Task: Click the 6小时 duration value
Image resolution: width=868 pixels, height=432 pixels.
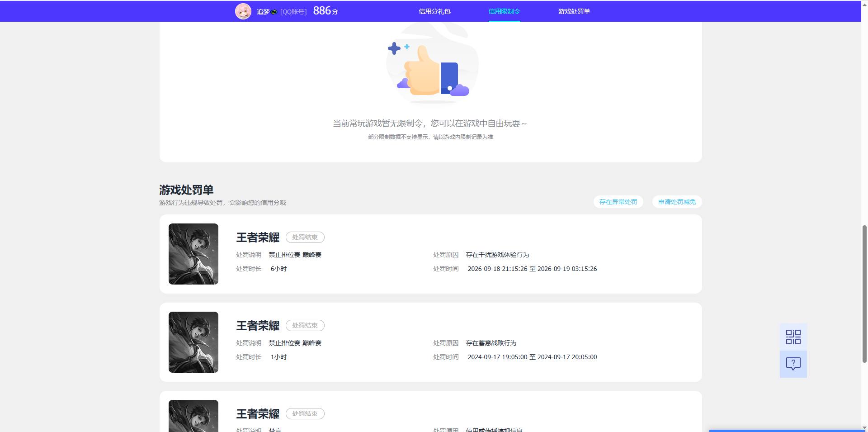Action: click(x=278, y=269)
